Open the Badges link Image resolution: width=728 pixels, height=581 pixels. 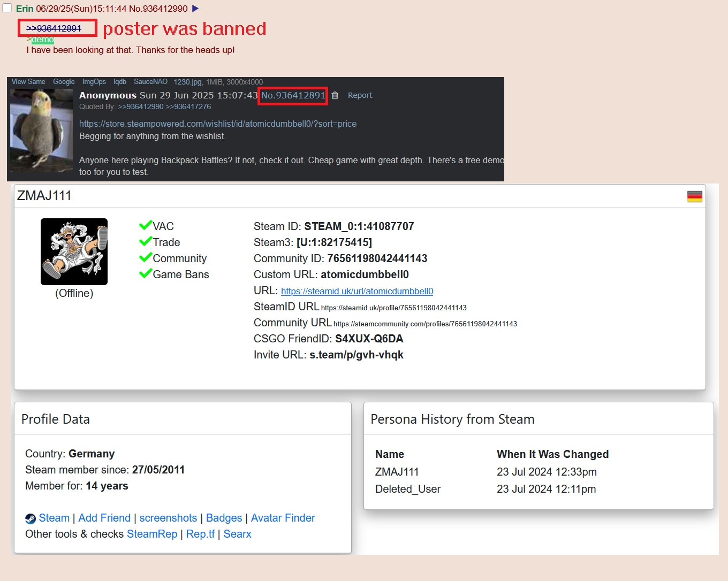click(x=224, y=518)
